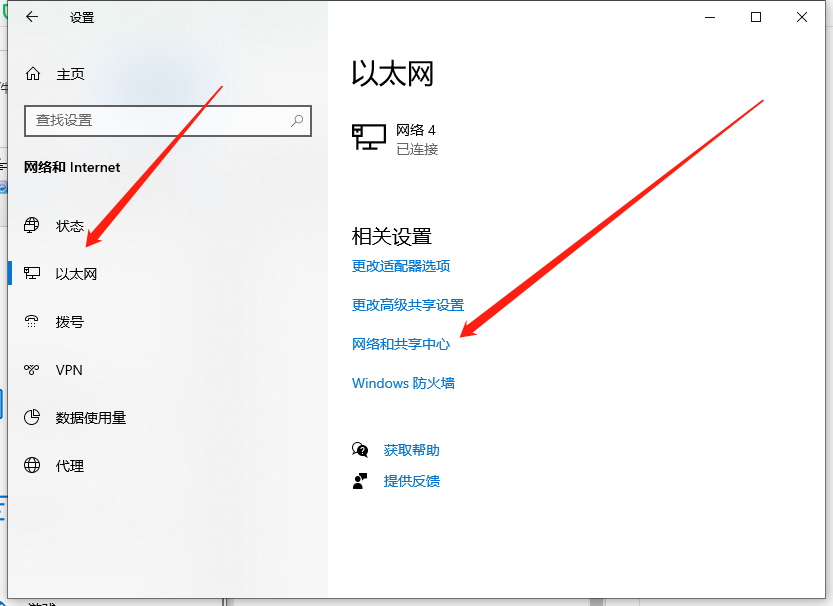833x606 pixels.
Task: Open the Windows 防火墙 link
Action: 403,383
